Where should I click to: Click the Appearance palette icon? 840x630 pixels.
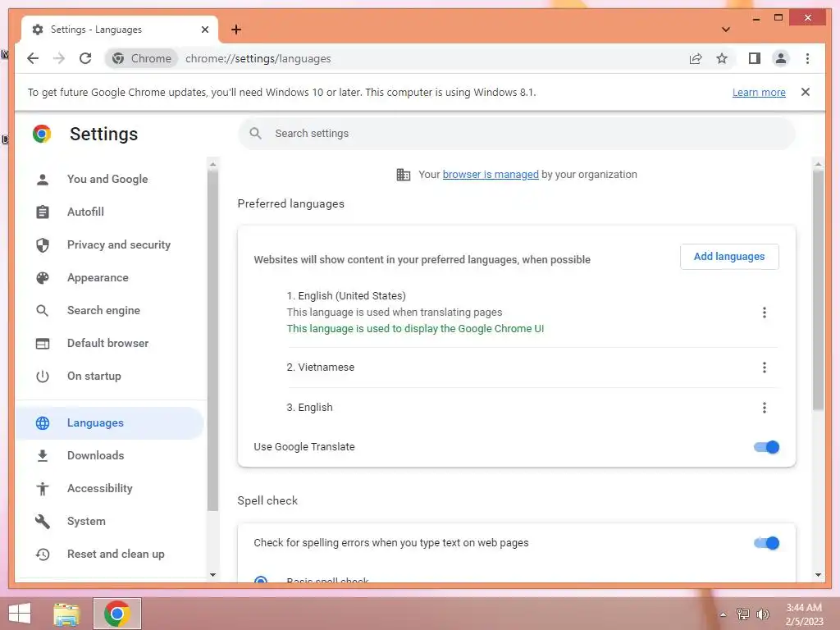[43, 277]
